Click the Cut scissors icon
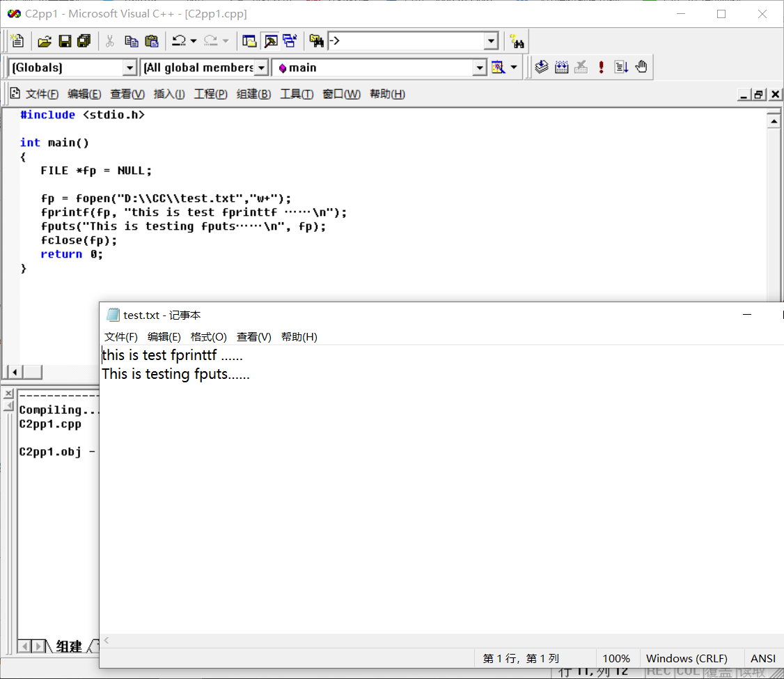This screenshot has height=679, width=784. [x=110, y=41]
